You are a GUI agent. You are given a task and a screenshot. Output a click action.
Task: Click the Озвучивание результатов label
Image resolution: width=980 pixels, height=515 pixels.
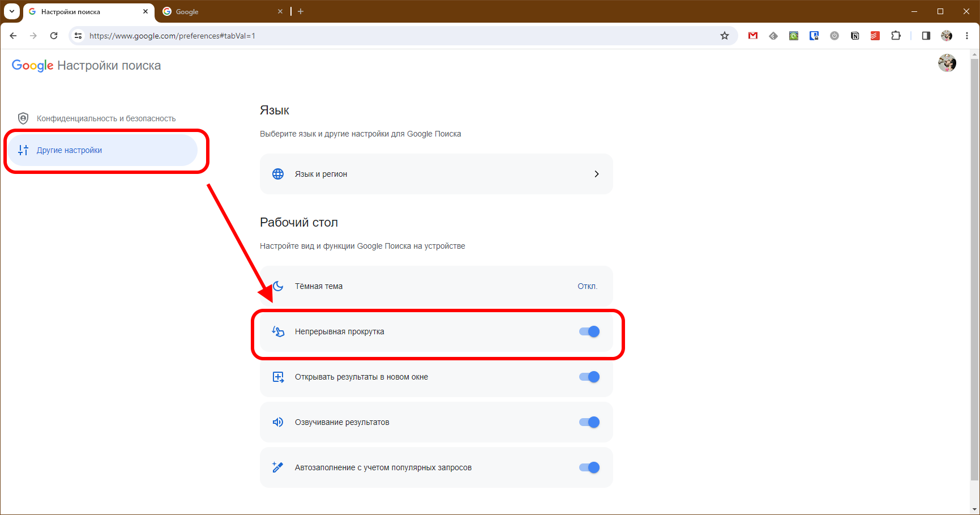[342, 422]
